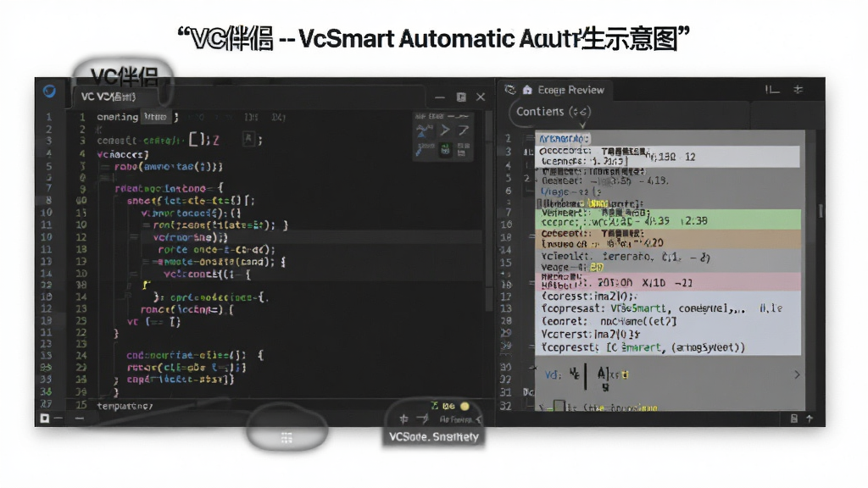The height and width of the screenshot is (488, 868).
Task: Click the step-over arrow icon in the floating toolbar
Action: (464, 130)
